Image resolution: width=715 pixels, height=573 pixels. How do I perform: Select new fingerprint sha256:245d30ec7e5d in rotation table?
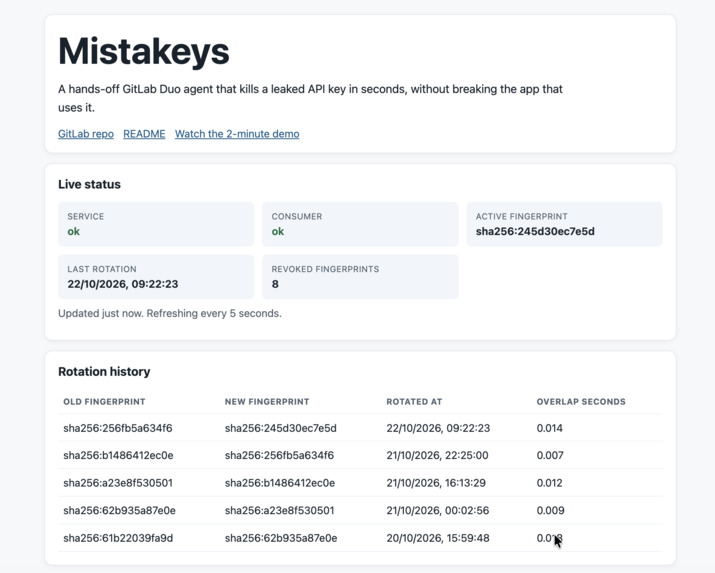pos(280,428)
